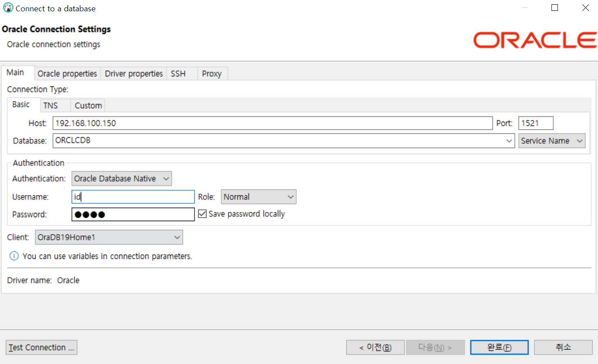Image resolution: width=598 pixels, height=364 pixels.
Task: Open the Role dropdown set to Normal
Action: click(258, 197)
